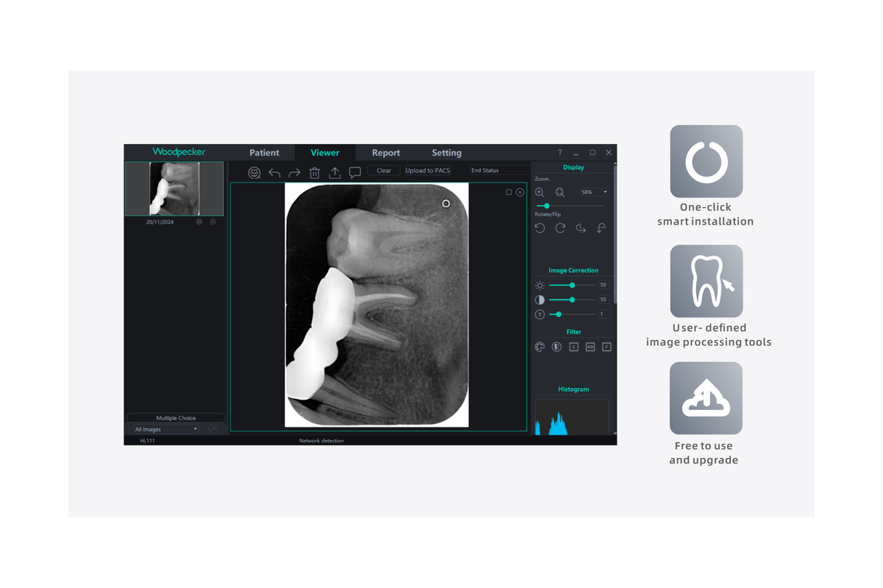Screen dimensions: 883x588
Task: Apply the F filter
Action: pyautogui.click(x=607, y=347)
